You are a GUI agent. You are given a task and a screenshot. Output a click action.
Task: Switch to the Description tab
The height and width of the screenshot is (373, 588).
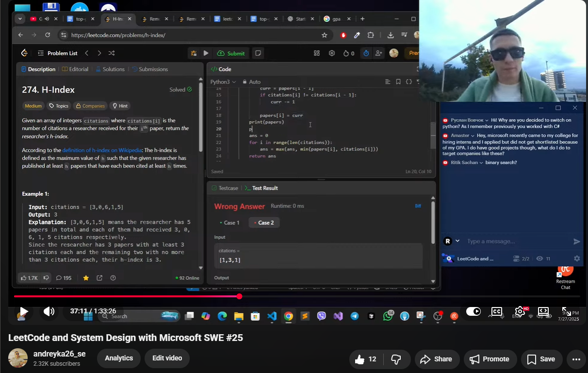pos(38,69)
